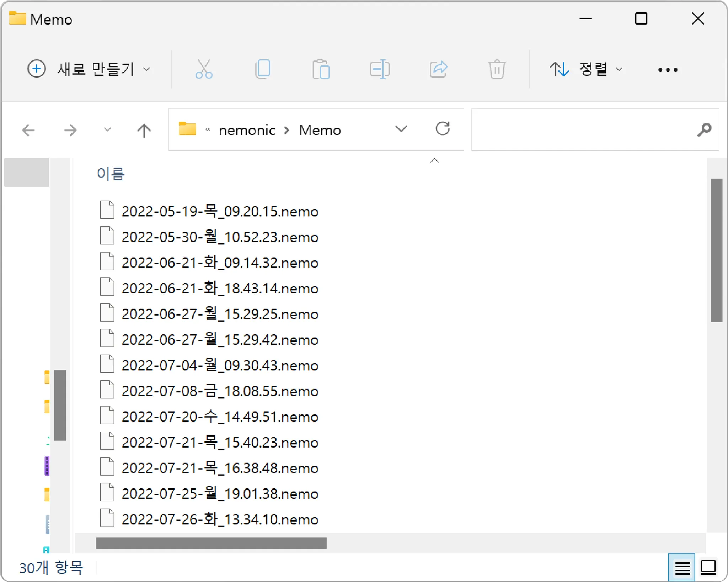Refresh the Memo folder view
Image resolution: width=728 pixels, height=582 pixels.
pos(443,129)
